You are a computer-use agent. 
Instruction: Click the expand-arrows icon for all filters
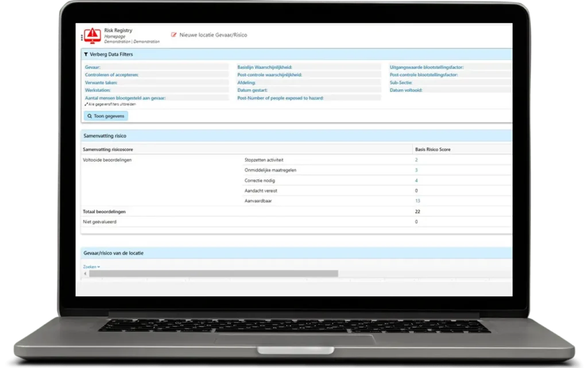[x=86, y=105]
